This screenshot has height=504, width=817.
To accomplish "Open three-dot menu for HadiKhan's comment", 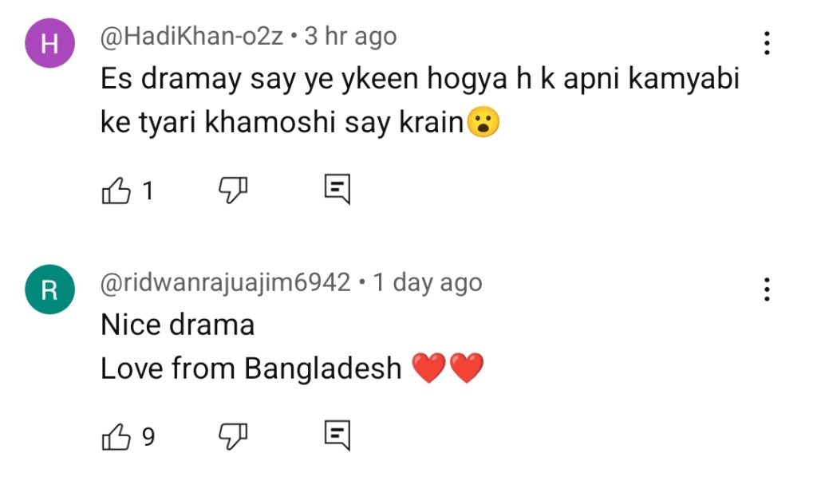I will [x=766, y=43].
